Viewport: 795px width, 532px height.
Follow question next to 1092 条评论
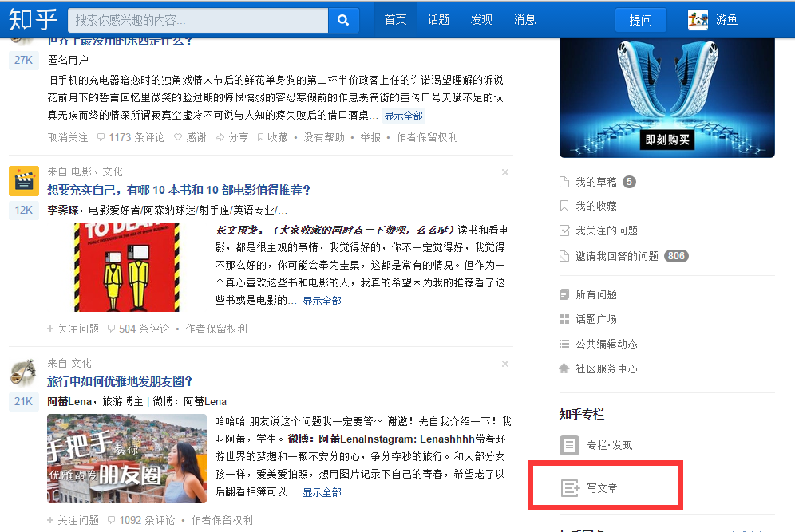pos(73,520)
